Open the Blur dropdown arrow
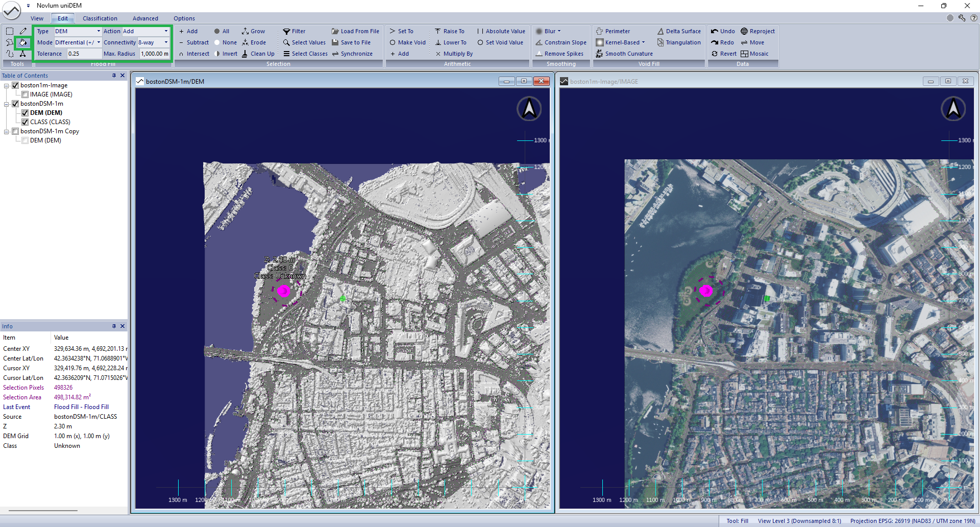Screen dimensions: 980x527 559,31
